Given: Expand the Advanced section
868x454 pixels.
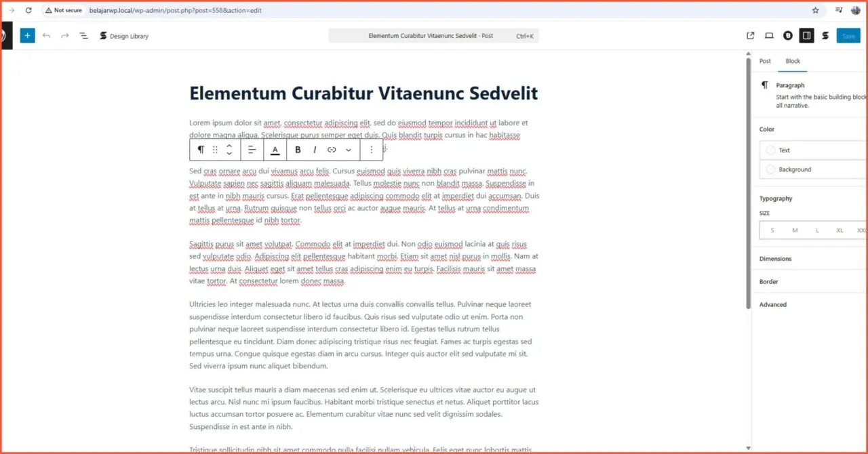Looking at the screenshot, I should [x=772, y=304].
